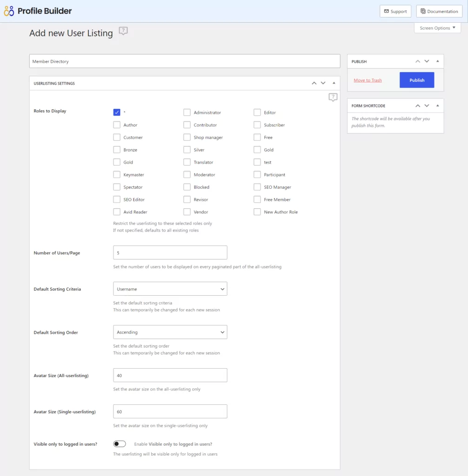The image size is (468, 476).
Task: Uncheck the asterisk all-roles checkbox
Action: [117, 112]
